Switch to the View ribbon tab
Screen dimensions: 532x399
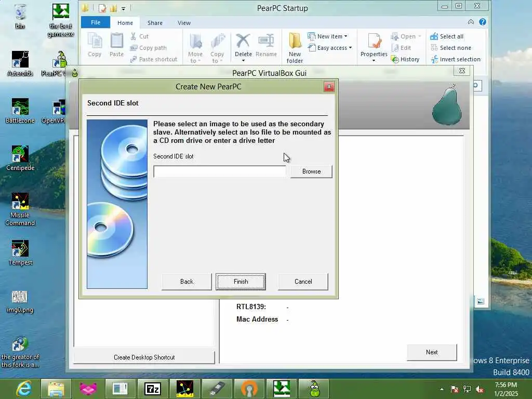[184, 23]
